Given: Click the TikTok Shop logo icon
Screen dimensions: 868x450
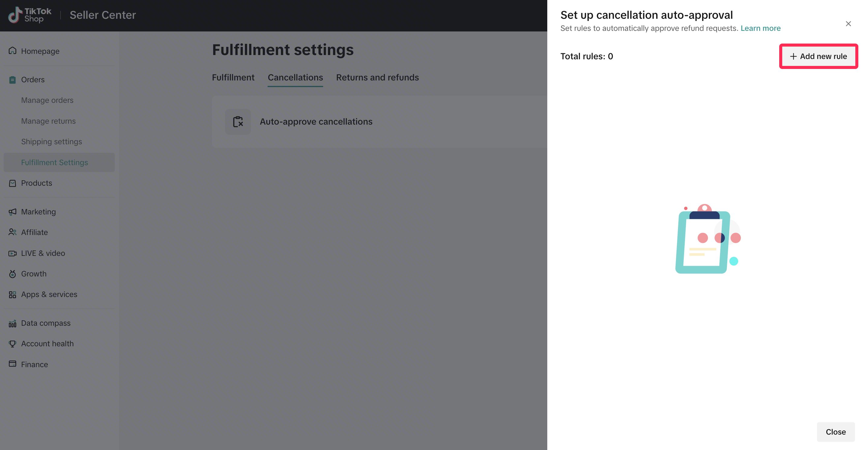Looking at the screenshot, I should click(x=15, y=15).
